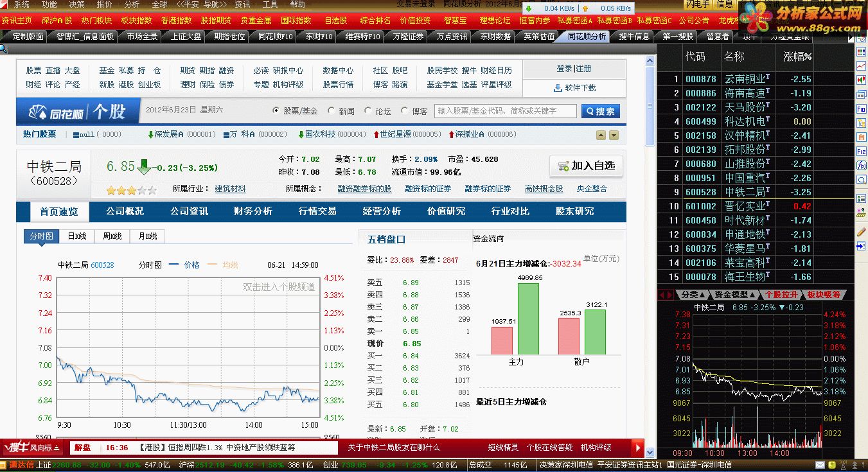The width and height of the screenshot is (868, 472).
Task: Select the 云南铜业 row in stock list
Action: (x=756, y=79)
